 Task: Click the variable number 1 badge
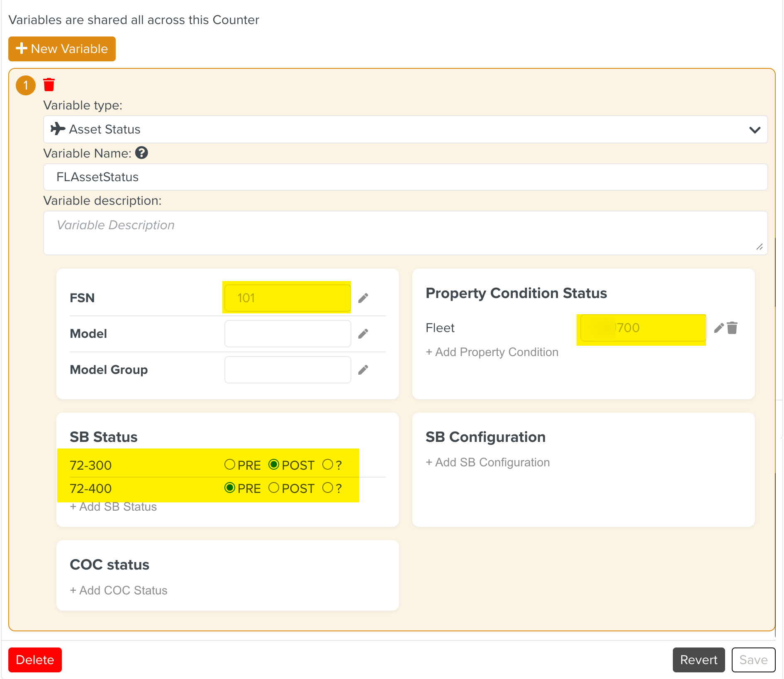pos(26,85)
